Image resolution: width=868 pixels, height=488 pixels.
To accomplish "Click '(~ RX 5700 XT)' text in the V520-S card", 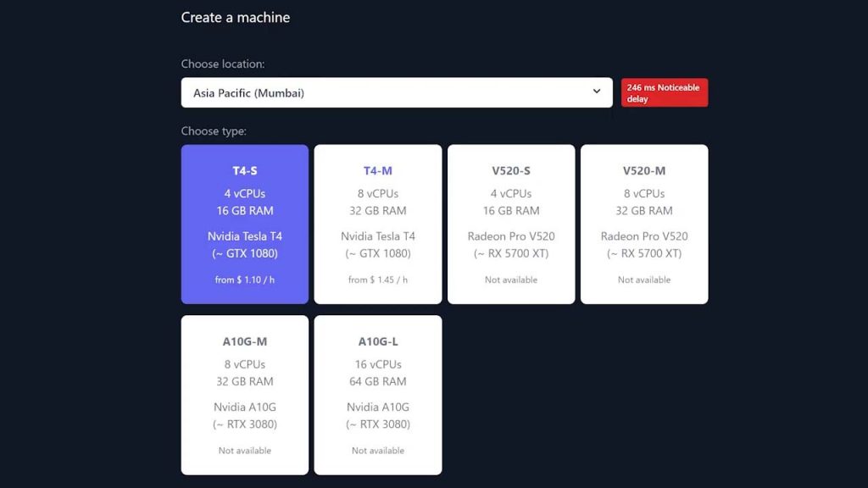I will tap(511, 253).
